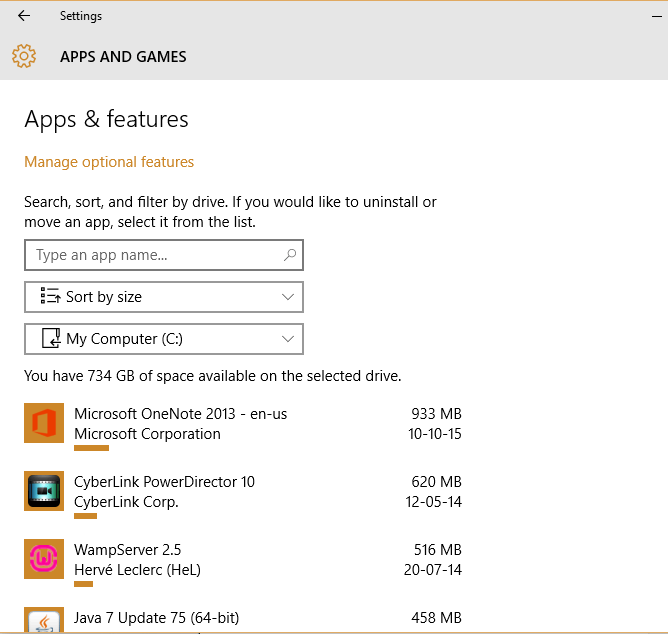Select Java 7 Update 75 (64-bit) entry
This screenshot has height=634, width=668.
click(x=243, y=619)
